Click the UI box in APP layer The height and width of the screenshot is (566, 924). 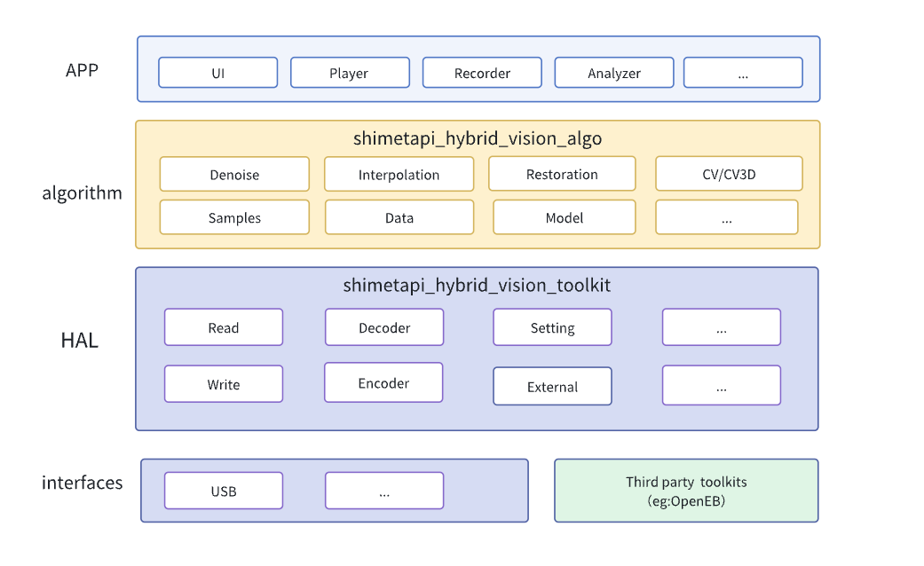[x=218, y=73]
